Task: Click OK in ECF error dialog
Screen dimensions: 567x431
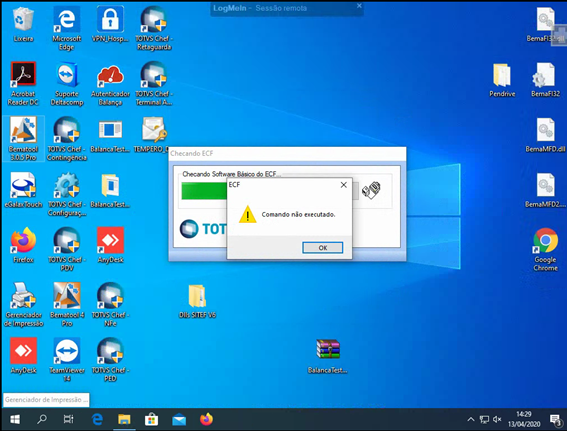Action: [323, 248]
